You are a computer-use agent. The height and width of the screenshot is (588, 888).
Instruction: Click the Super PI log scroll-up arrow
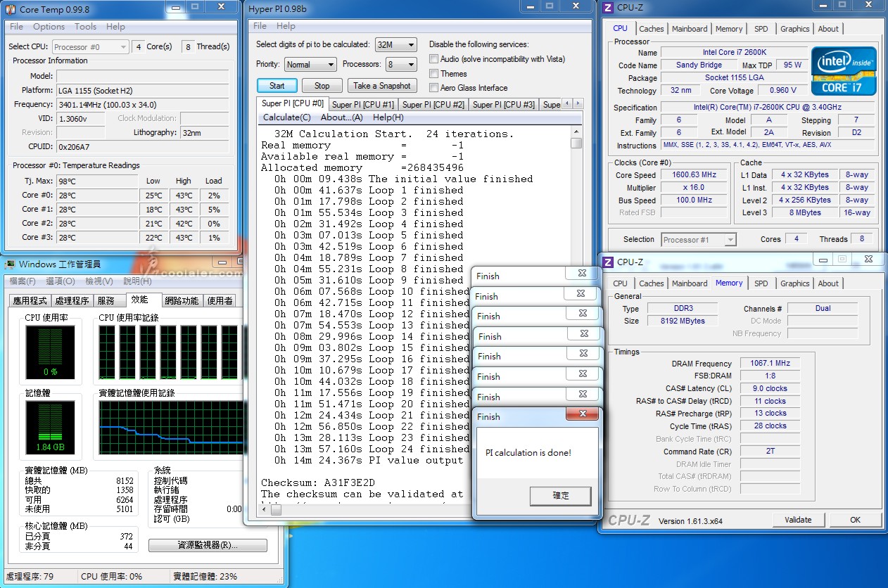tap(576, 131)
